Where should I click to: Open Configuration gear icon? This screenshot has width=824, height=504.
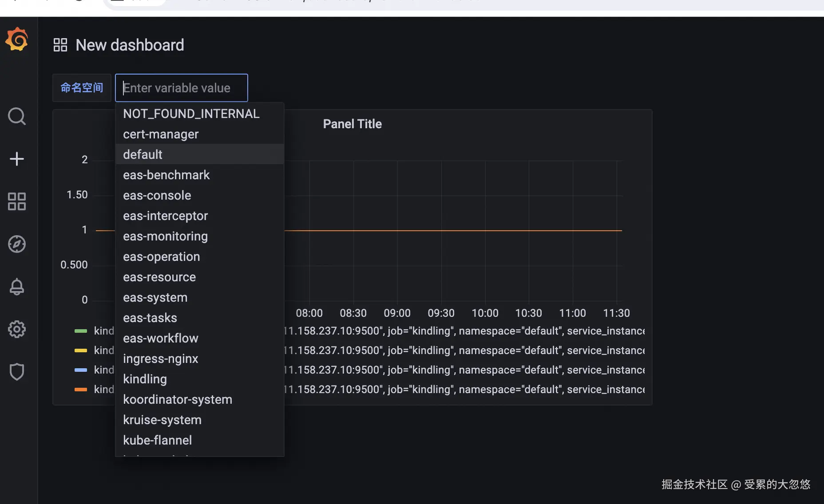click(17, 329)
